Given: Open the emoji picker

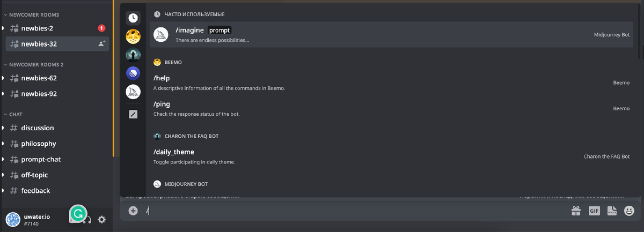Looking at the screenshot, I should [x=630, y=211].
